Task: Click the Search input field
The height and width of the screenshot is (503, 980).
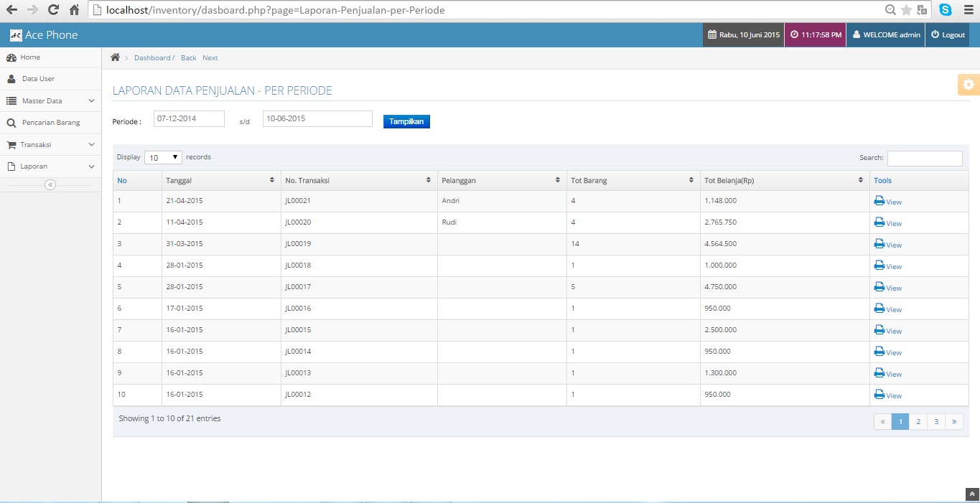Action: (925, 158)
